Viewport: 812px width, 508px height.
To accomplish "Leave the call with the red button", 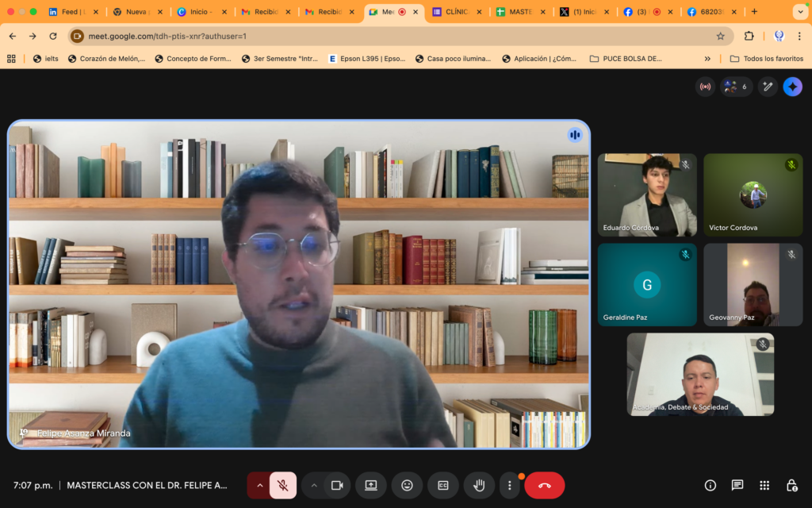I will 544,485.
